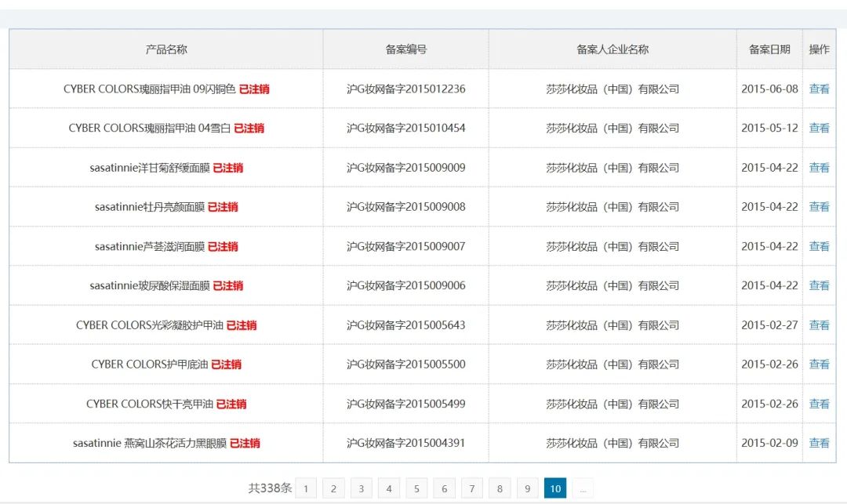This screenshot has width=847, height=504.
Task: Go to page 3
Action: [x=362, y=488]
